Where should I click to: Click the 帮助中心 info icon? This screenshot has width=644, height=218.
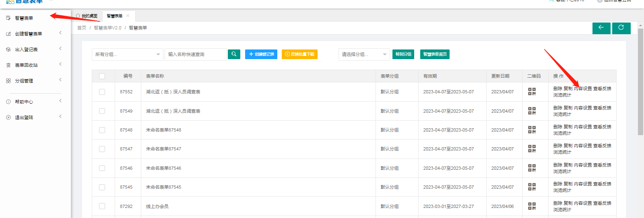8,102
